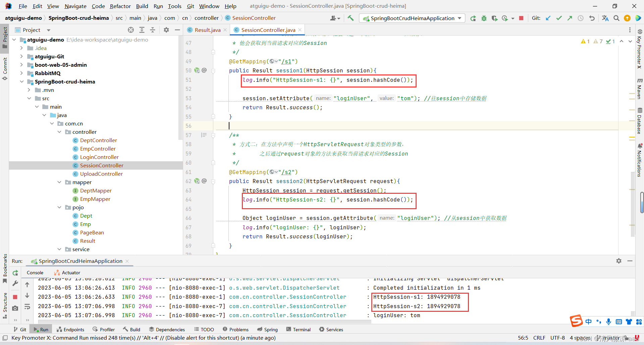Stop the running application red square
This screenshot has height=345, width=644.
[521, 18]
